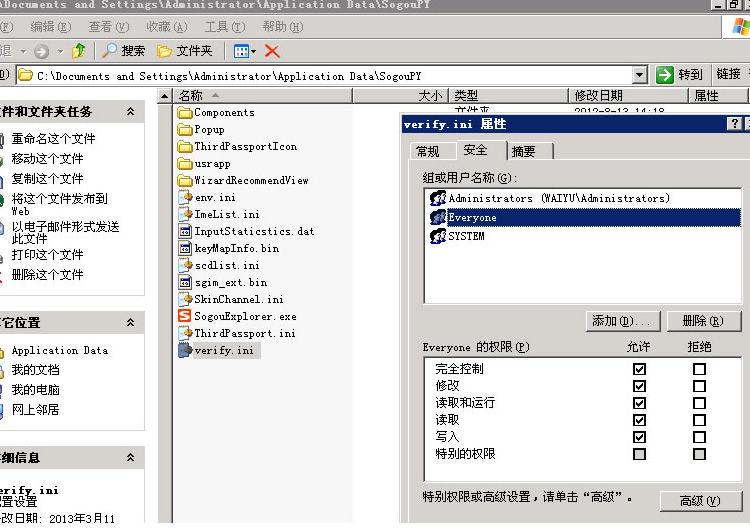The image size is (750, 530).
Task: Open the View (查看) menu
Action: [x=109, y=27]
